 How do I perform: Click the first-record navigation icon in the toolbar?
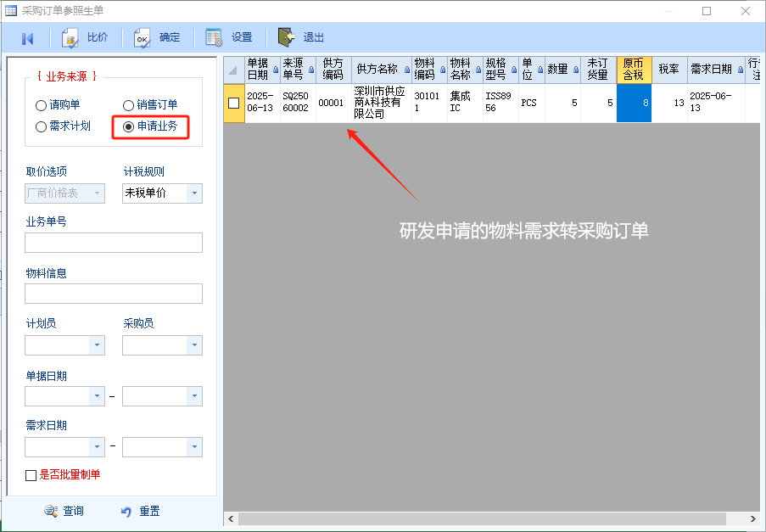tap(27, 38)
